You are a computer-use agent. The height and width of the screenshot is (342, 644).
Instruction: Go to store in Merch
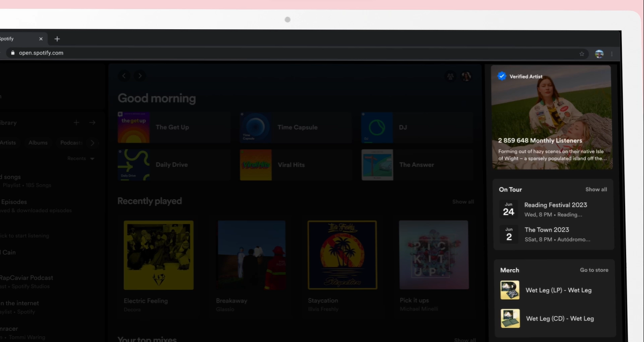594,270
